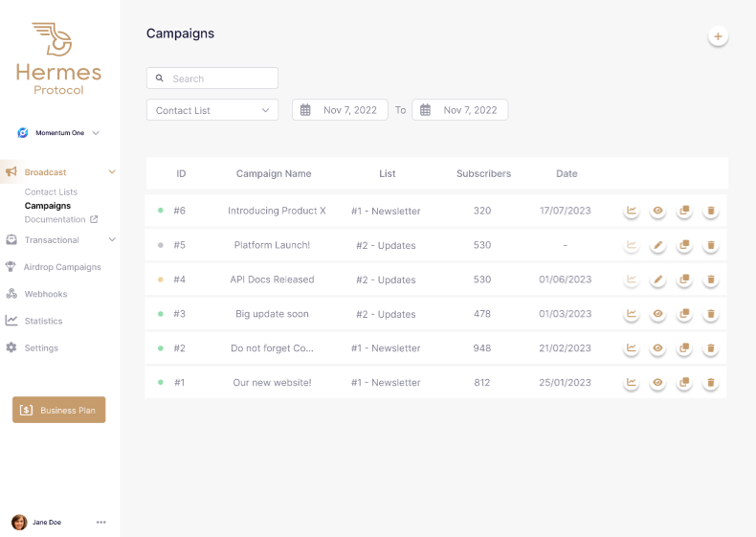The height and width of the screenshot is (537, 756).
Task: Open Airdrop Campaigns in the sidebar
Action: point(61,267)
